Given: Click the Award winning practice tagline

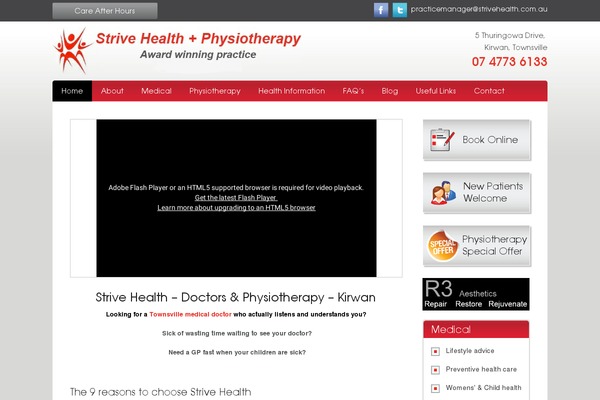Looking at the screenshot, I should pos(198,54).
